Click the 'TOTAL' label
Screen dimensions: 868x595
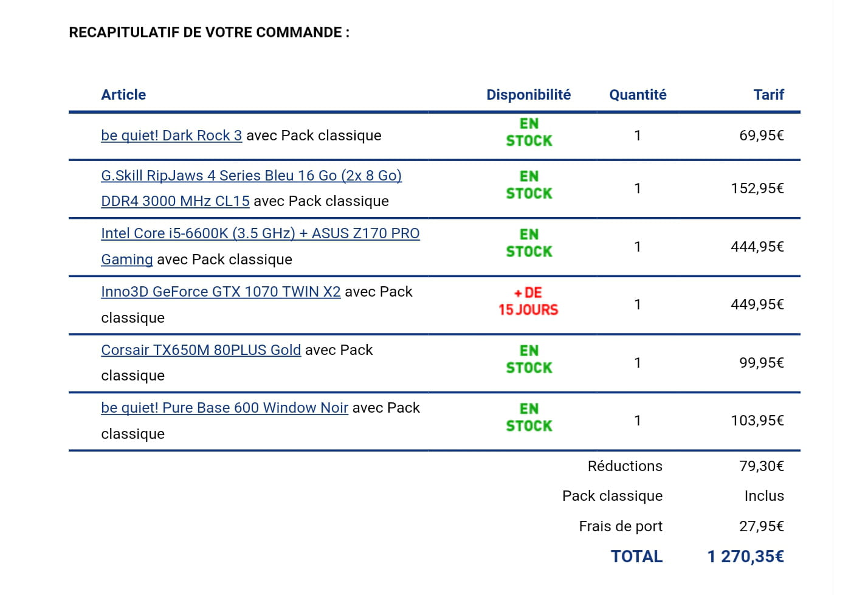pos(636,557)
